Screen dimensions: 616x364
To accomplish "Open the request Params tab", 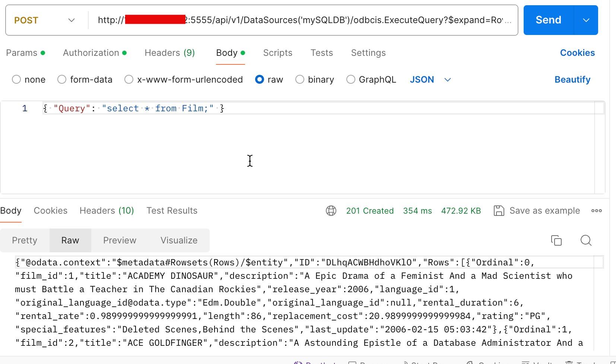I will pos(25,53).
